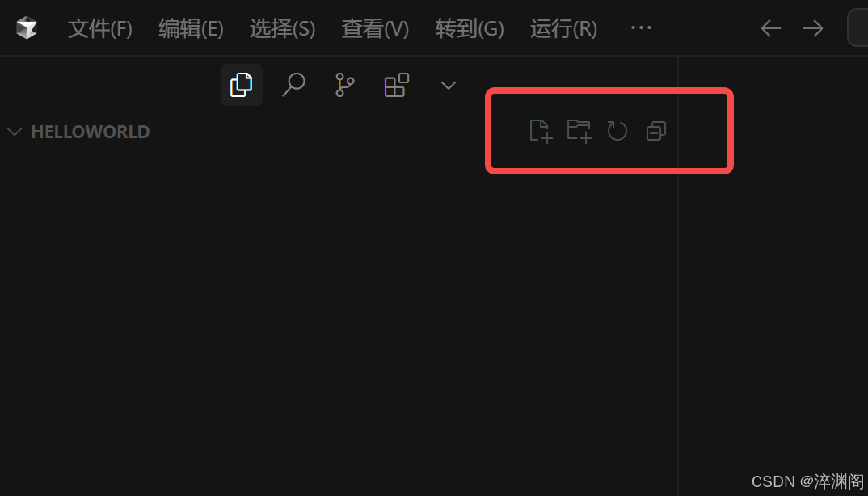Expand additional views chevron in sidebar
This screenshot has width=868, height=496.
point(449,86)
